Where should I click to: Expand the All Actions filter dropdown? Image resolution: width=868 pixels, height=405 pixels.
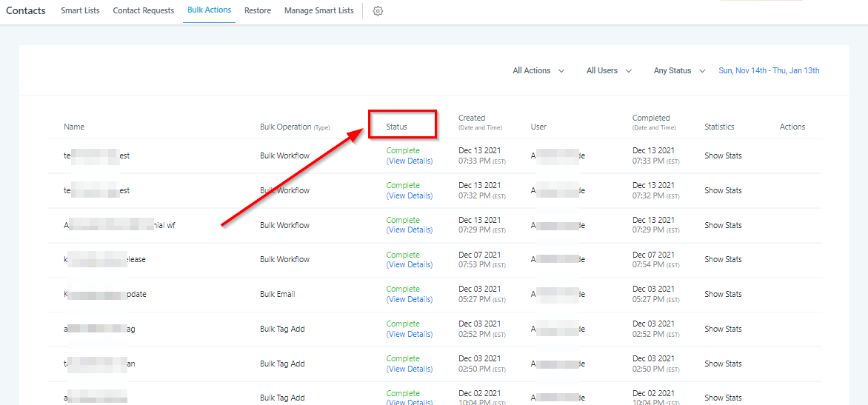[x=538, y=71]
